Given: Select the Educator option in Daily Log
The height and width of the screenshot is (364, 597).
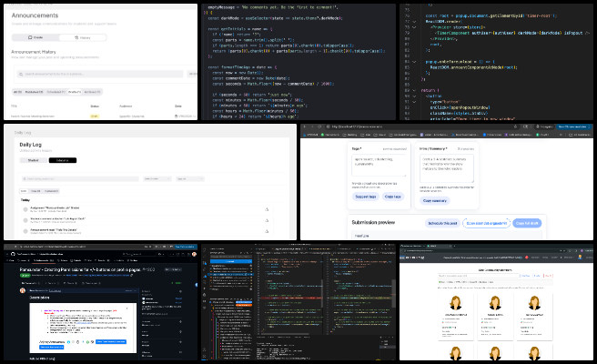Looking at the screenshot, I should pos(63,160).
